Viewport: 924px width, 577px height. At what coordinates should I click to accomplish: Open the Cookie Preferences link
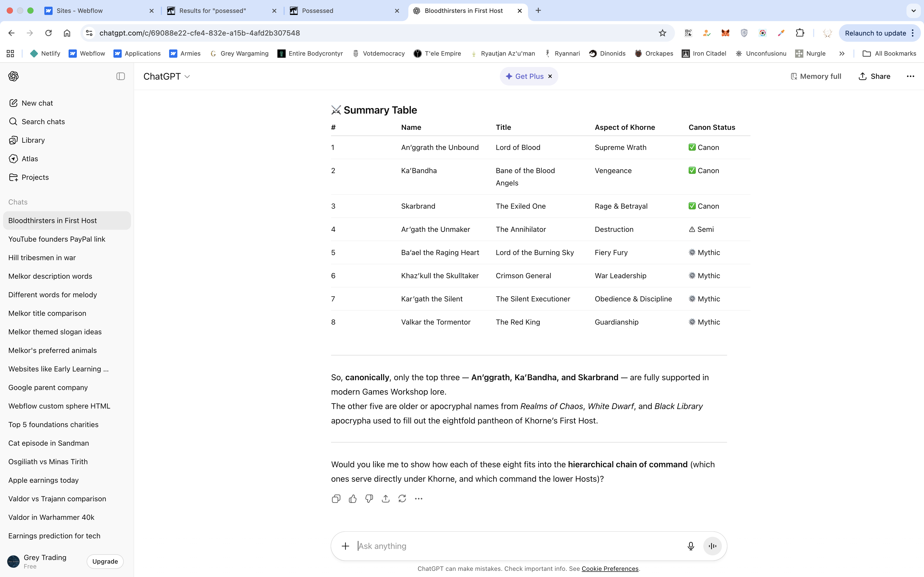tap(610, 568)
